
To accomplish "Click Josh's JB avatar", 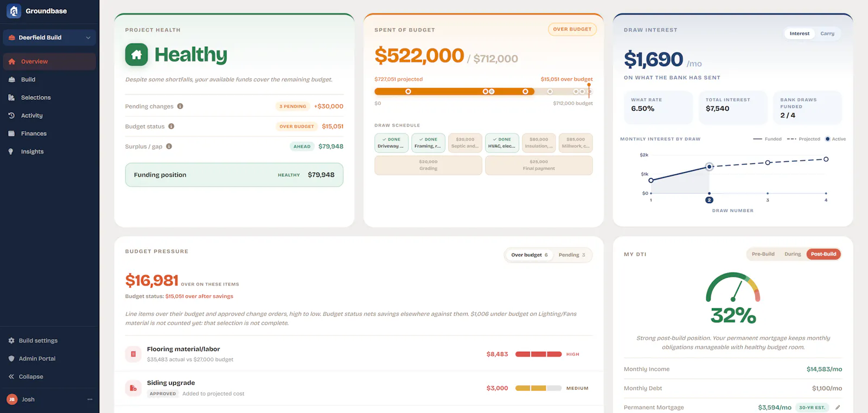I will (12, 399).
